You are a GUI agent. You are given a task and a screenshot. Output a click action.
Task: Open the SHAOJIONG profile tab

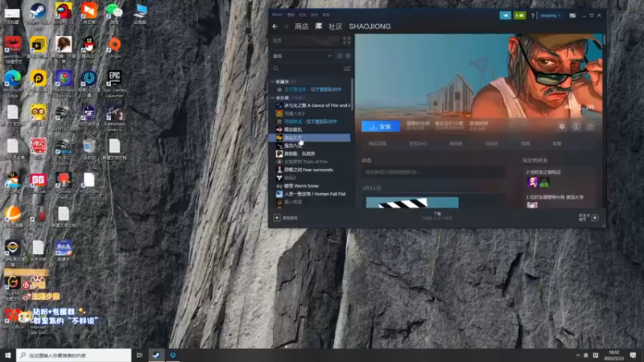[369, 27]
